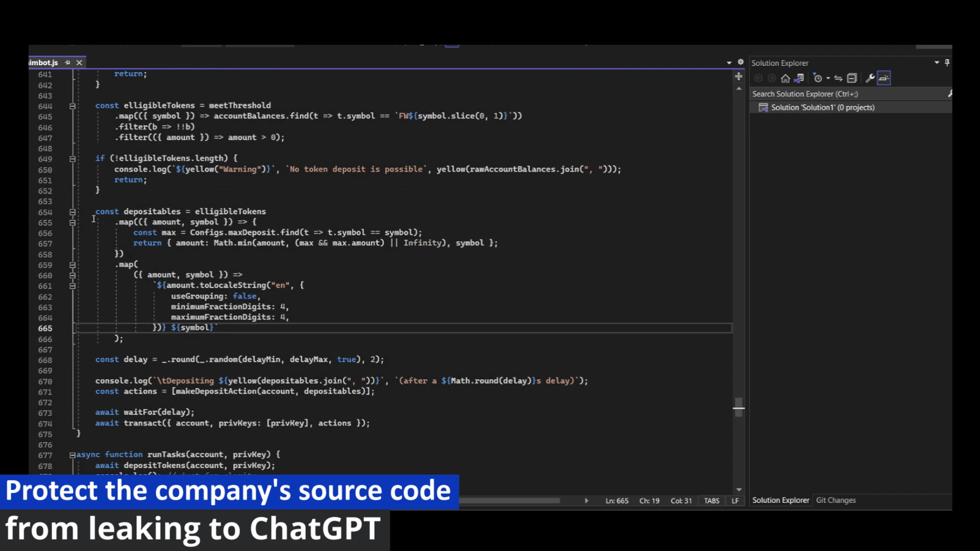Viewport: 980px width, 551px height.
Task: Click the TABS indicator in status bar
Action: click(712, 500)
